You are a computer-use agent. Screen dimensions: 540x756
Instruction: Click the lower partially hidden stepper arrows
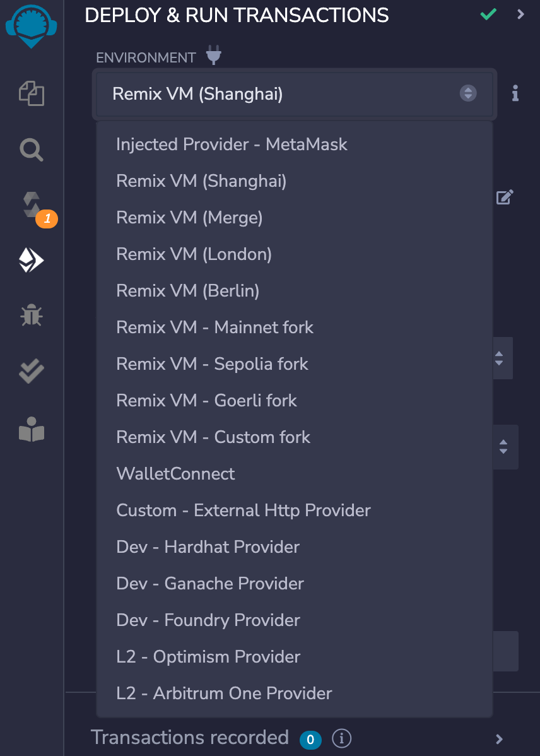[x=505, y=447]
